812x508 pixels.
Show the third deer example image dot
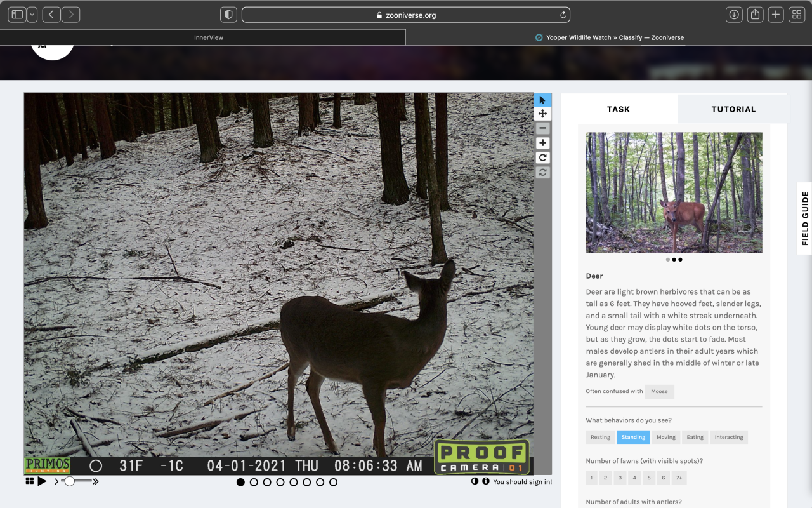pyautogui.click(x=681, y=260)
